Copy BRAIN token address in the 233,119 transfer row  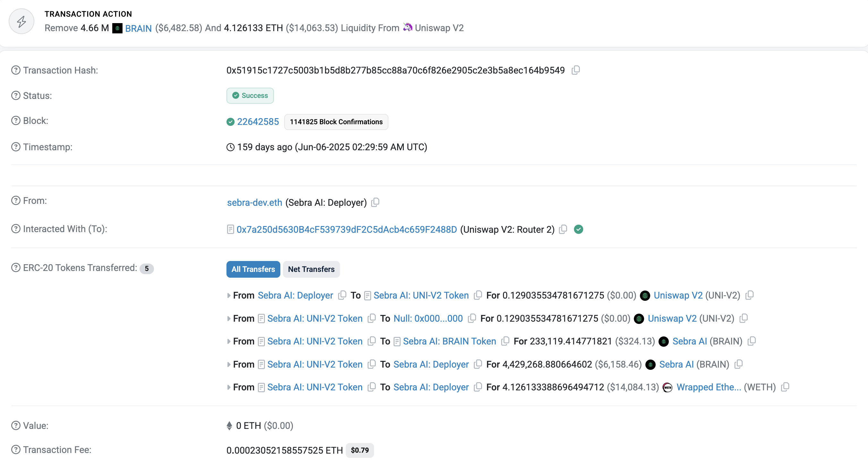point(752,341)
